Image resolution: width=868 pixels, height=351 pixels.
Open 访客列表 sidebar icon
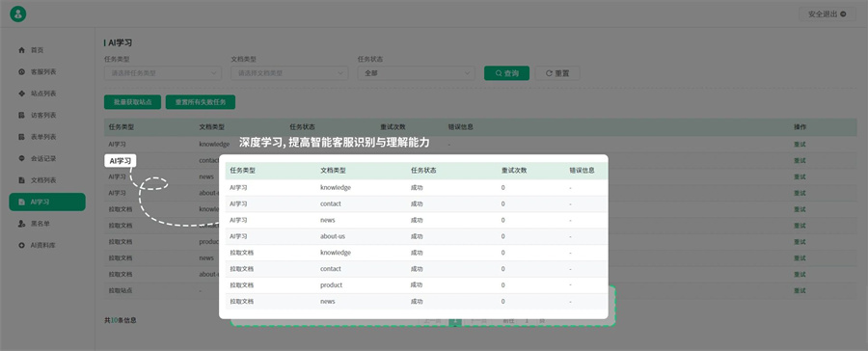tap(22, 115)
